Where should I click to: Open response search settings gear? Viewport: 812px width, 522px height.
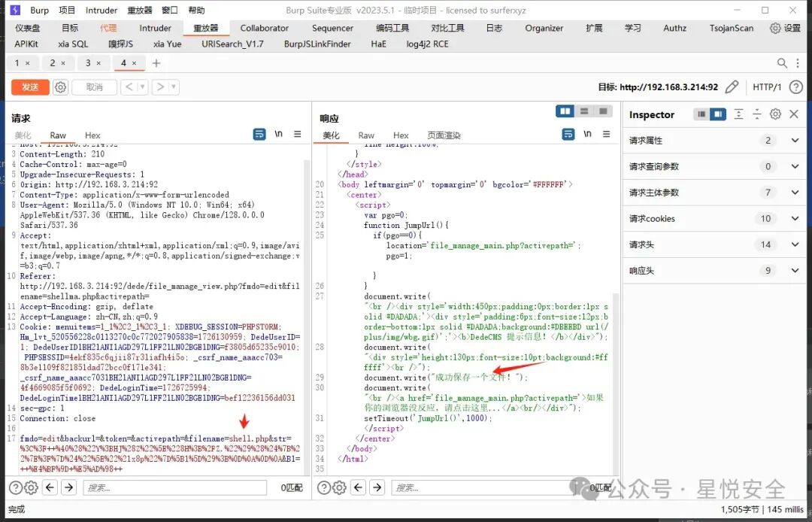pyautogui.click(x=338, y=487)
